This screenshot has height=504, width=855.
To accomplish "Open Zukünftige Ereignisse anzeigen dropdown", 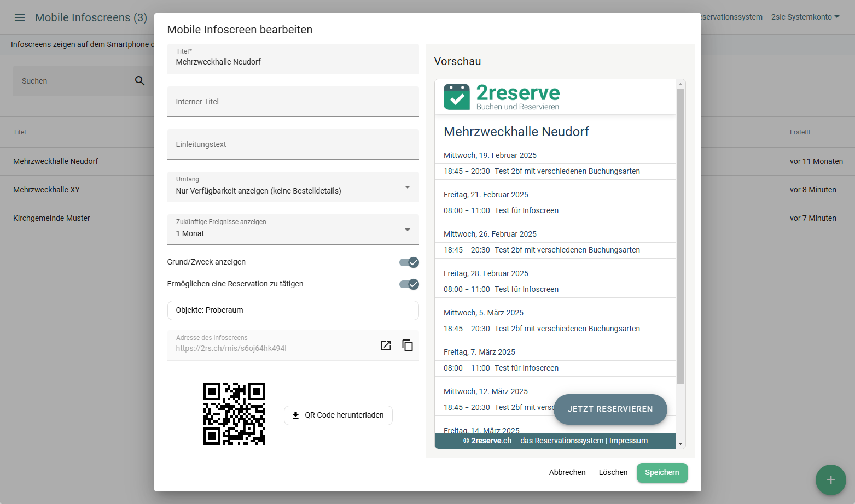I will tap(407, 230).
